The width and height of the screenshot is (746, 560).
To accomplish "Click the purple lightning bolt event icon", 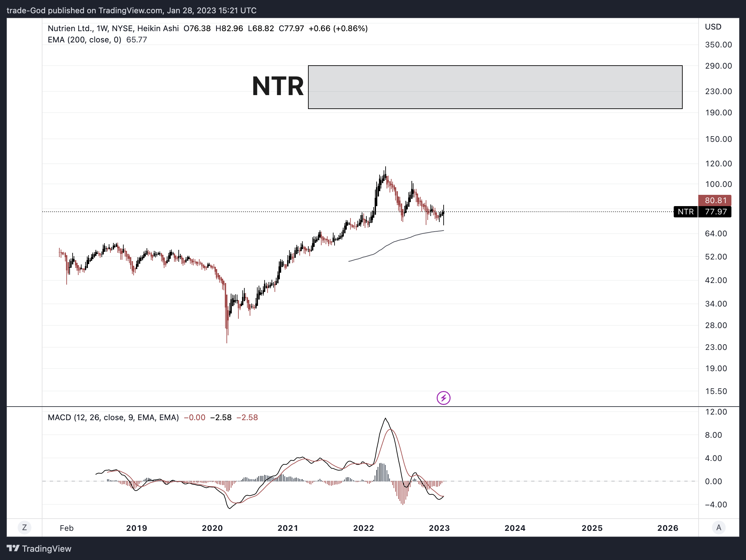I will pos(443,398).
